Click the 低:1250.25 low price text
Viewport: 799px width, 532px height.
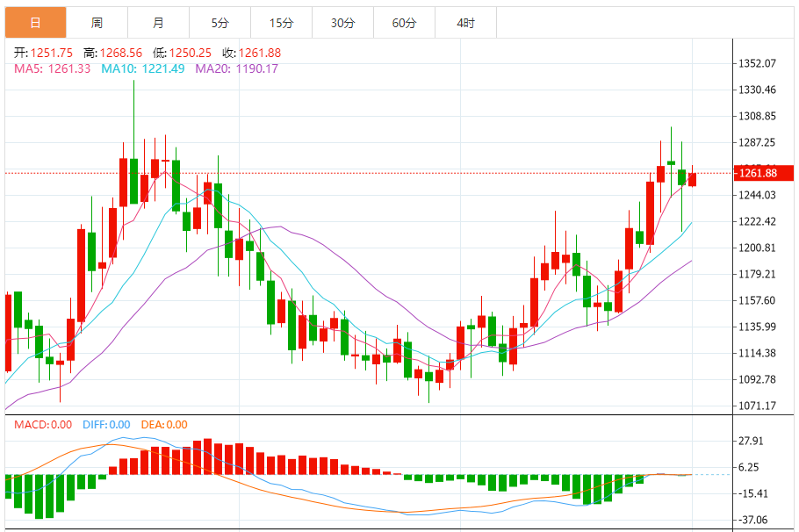tap(182, 53)
